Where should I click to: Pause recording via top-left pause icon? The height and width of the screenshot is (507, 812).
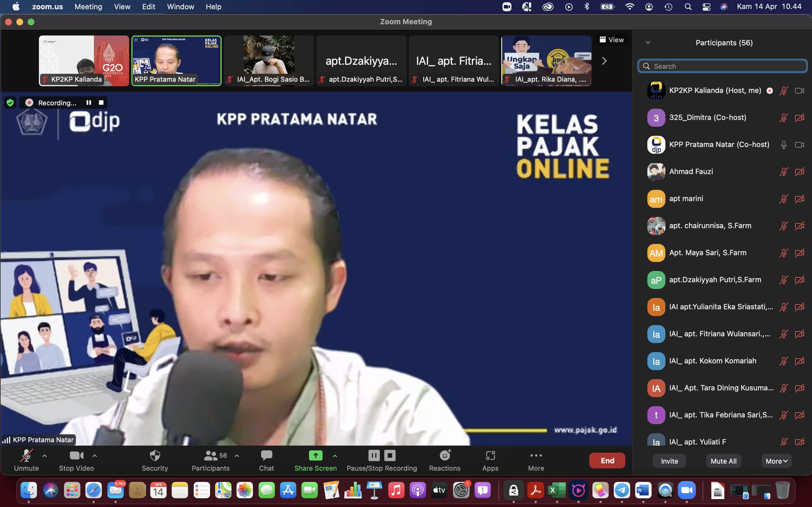click(x=89, y=103)
